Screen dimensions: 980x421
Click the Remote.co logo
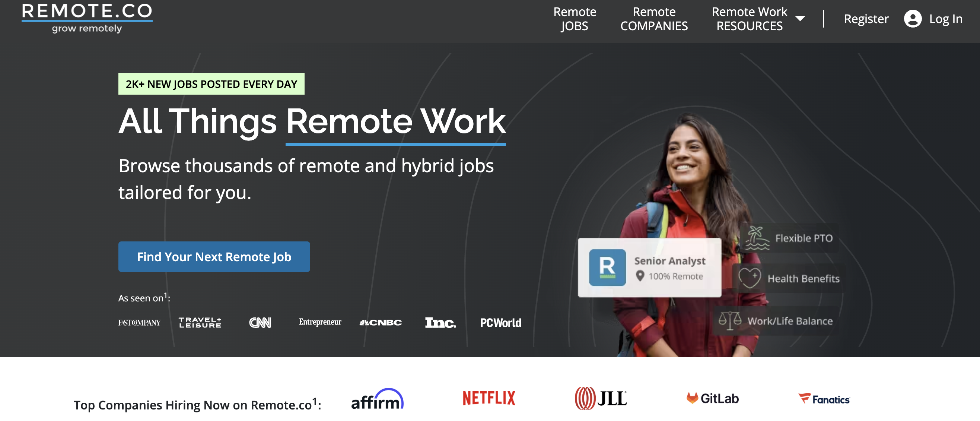87,18
